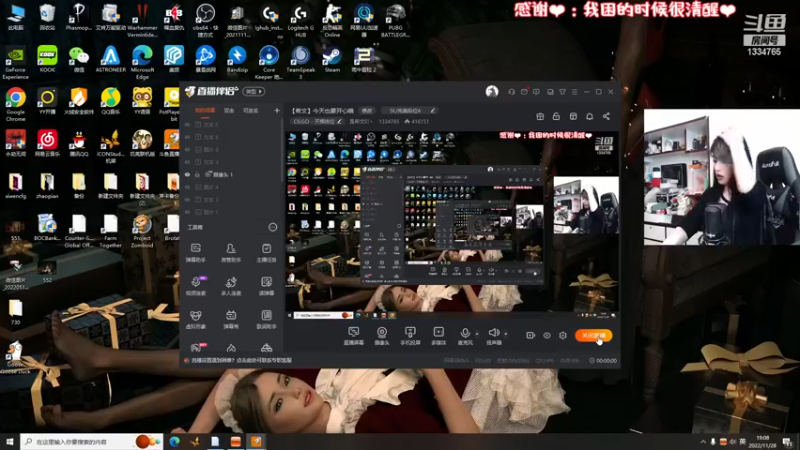Screen dimensions: 800x450
Task: Open the gift box icon above preview
Action: (540, 116)
